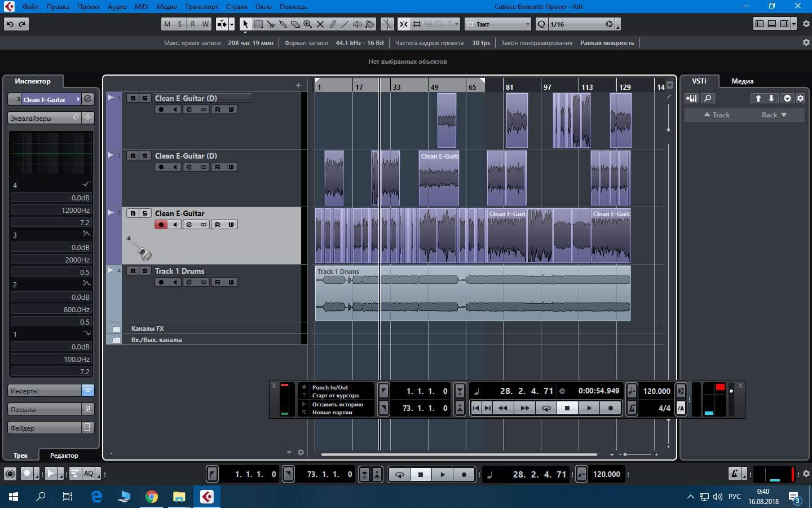Click the Undo arrow button

click(10, 24)
